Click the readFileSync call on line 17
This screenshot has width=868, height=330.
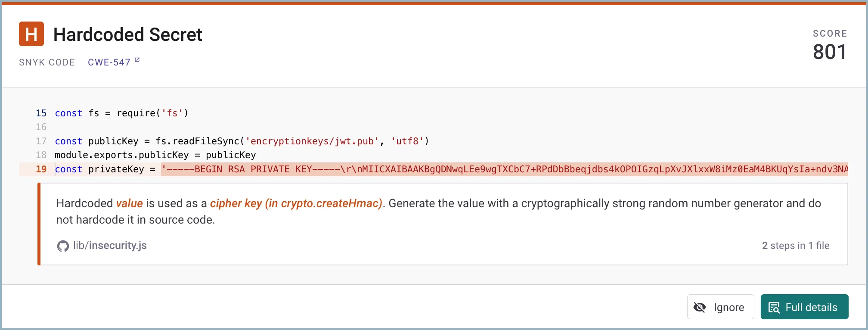[x=207, y=141]
